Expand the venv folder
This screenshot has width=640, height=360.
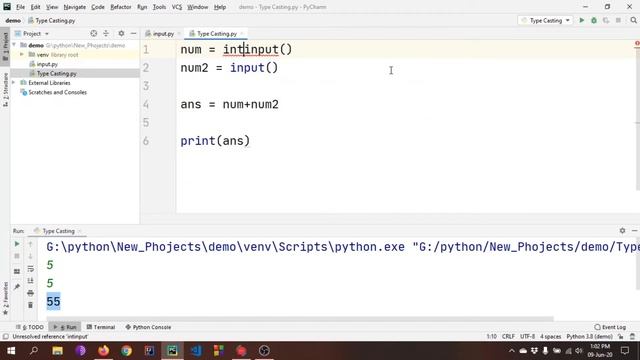tap(22, 55)
